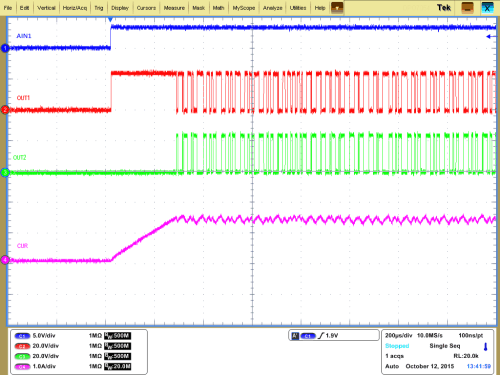Select the channel 2 ground marker

point(5,110)
